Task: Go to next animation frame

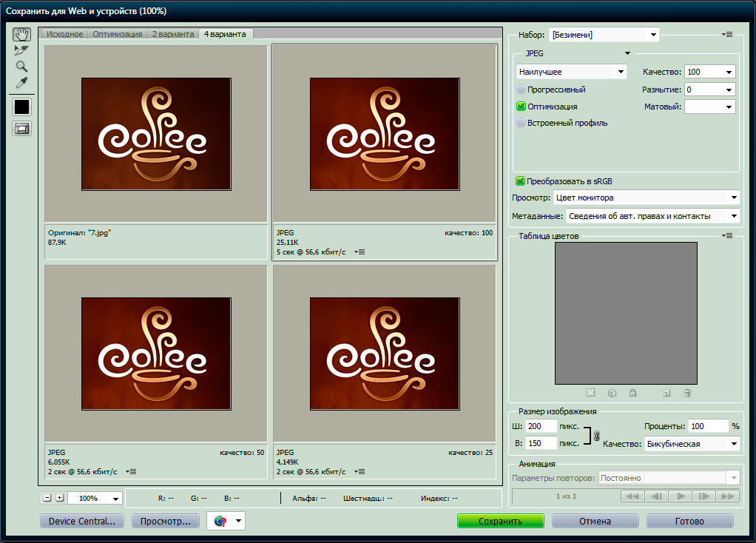Action: click(704, 496)
